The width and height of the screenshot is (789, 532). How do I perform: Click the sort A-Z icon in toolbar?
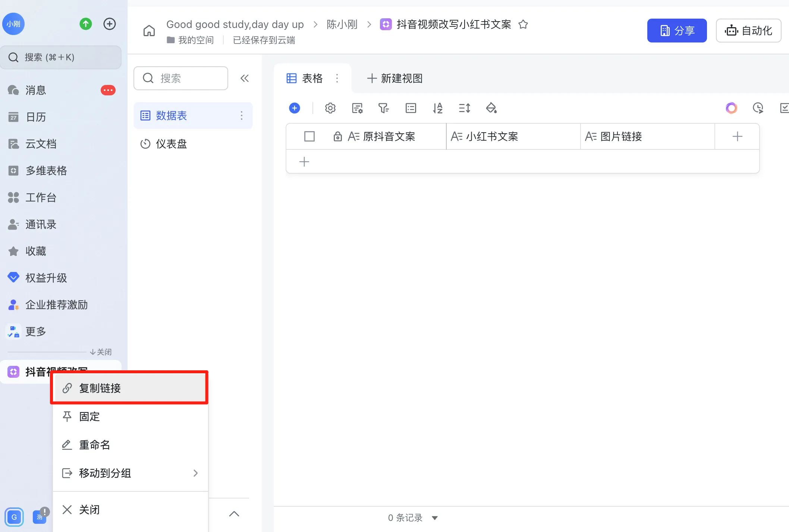tap(437, 108)
